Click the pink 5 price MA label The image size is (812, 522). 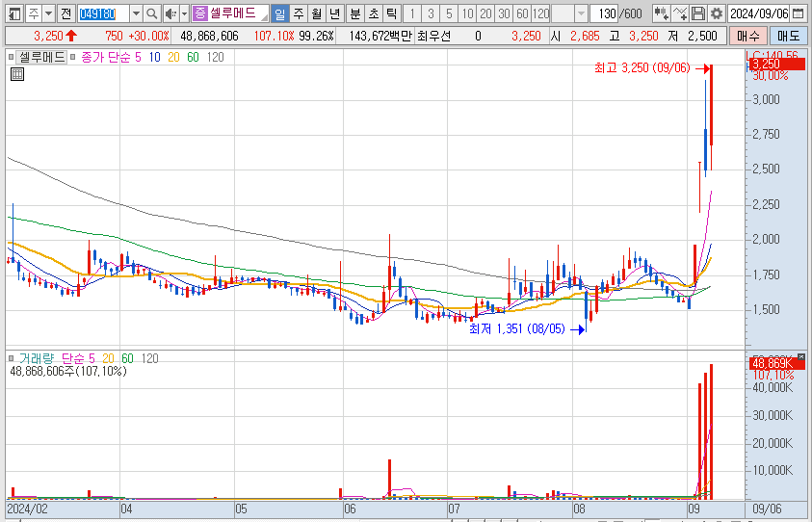click(138, 57)
